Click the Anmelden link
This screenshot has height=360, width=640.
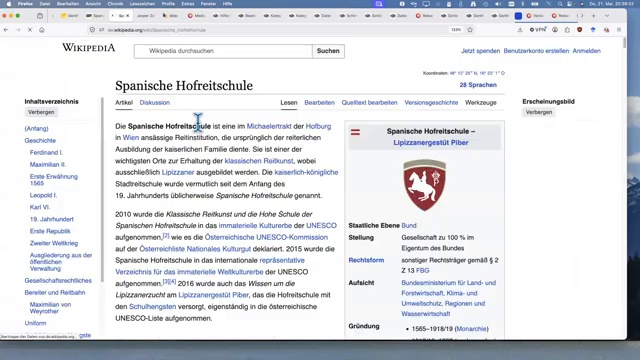587,51
